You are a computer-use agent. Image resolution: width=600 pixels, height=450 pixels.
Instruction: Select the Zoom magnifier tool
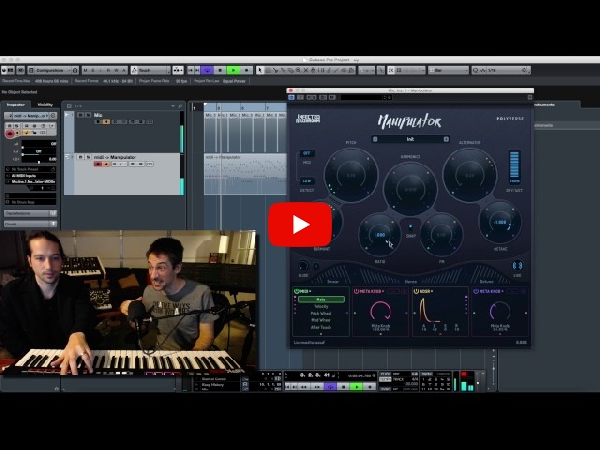(x=298, y=70)
